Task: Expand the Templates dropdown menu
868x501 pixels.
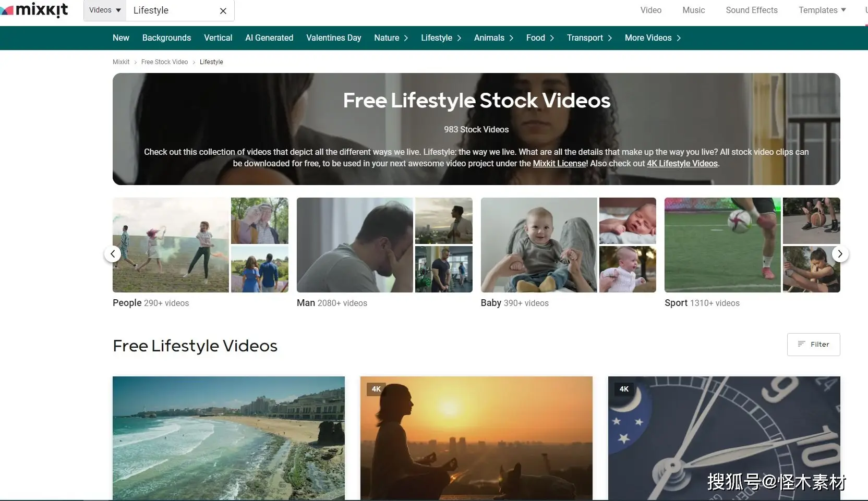Action: click(x=822, y=10)
